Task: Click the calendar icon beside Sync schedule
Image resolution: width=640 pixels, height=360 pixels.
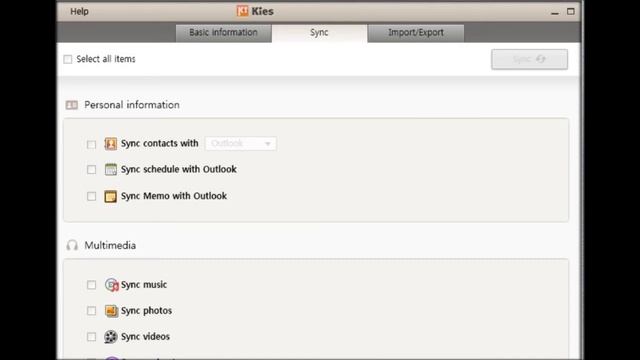Action: (111, 169)
